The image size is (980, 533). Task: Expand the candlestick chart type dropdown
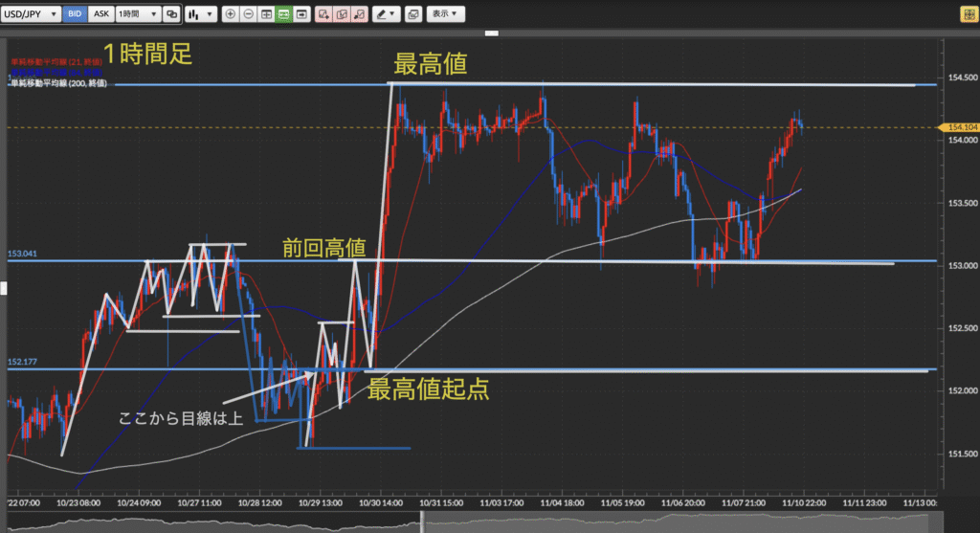click(x=198, y=14)
